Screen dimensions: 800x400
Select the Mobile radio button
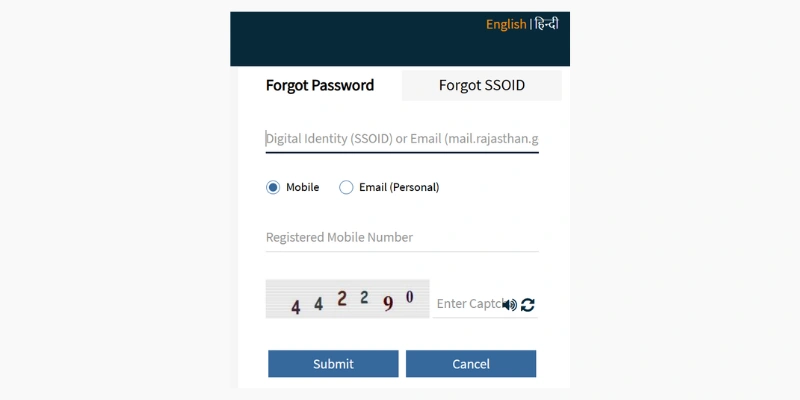click(x=273, y=187)
